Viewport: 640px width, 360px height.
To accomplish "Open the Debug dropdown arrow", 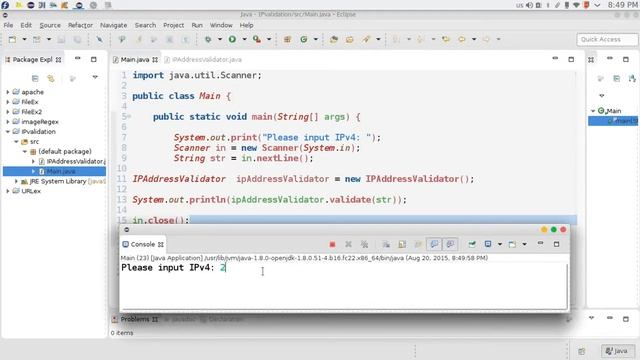I will click(x=220, y=39).
